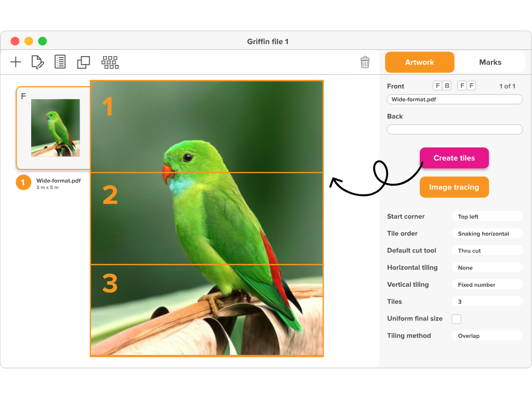
Task: Select the F F front-front mode icon
Action: click(467, 86)
